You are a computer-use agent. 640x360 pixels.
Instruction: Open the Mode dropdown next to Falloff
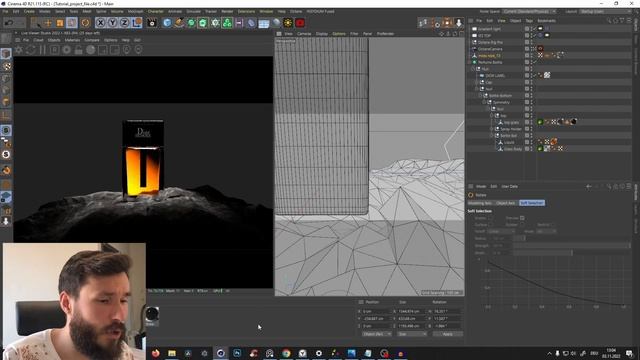tap(546, 231)
